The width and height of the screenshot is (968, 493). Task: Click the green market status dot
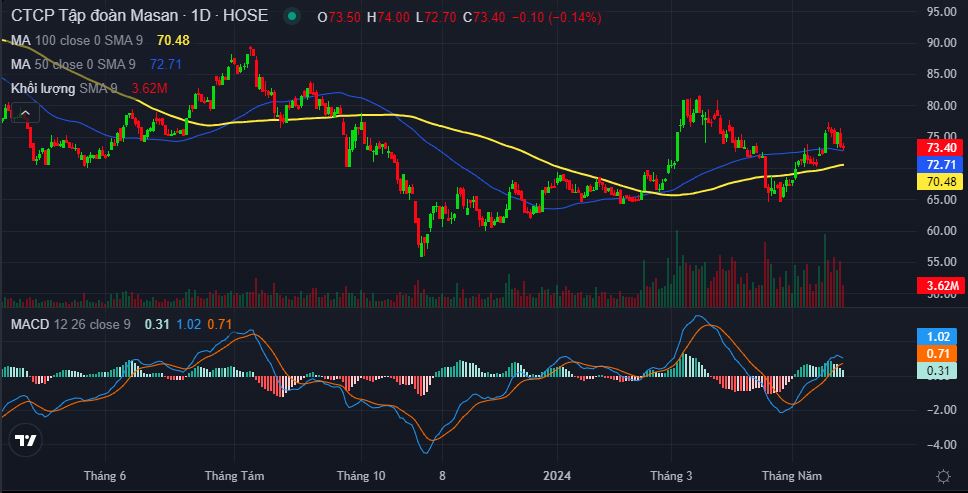[x=291, y=17]
